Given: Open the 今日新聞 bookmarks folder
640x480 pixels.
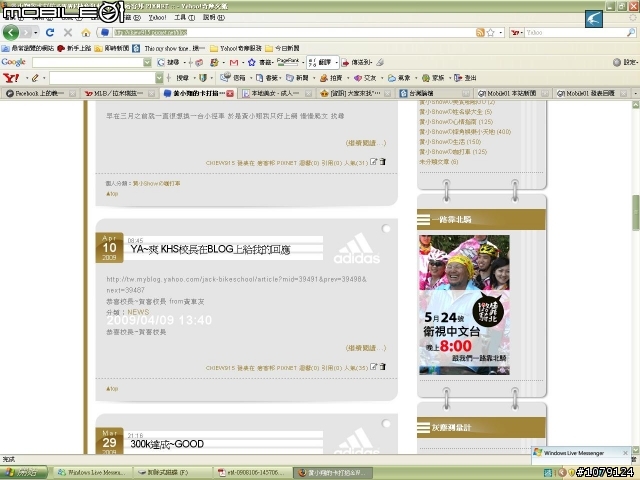Looking at the screenshot, I should click(282, 48).
